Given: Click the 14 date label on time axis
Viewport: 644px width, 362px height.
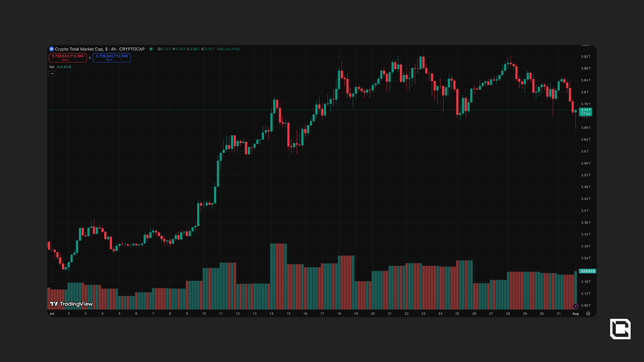Looking at the screenshot, I should [x=271, y=314].
